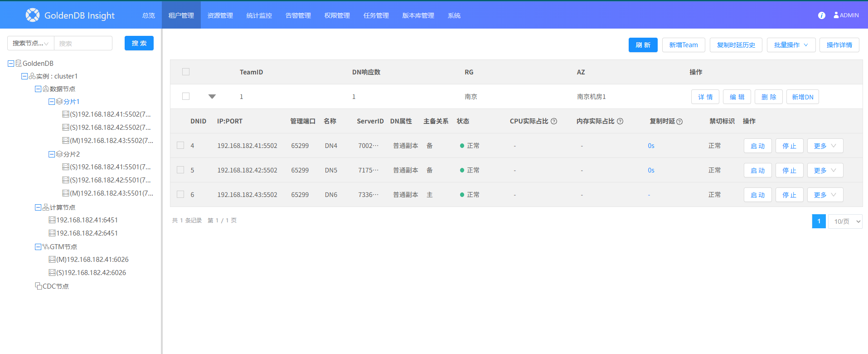Click the 实例 cluster1 icon
Screen dimensions: 868x354
[32, 76]
